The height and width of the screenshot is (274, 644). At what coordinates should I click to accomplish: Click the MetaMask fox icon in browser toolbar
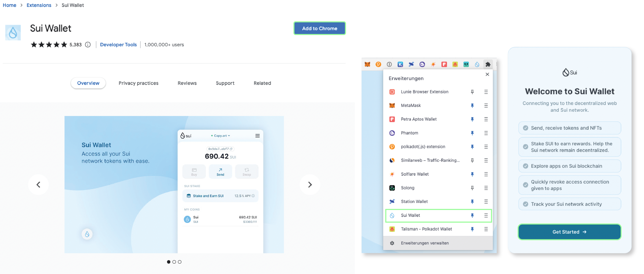click(x=367, y=64)
